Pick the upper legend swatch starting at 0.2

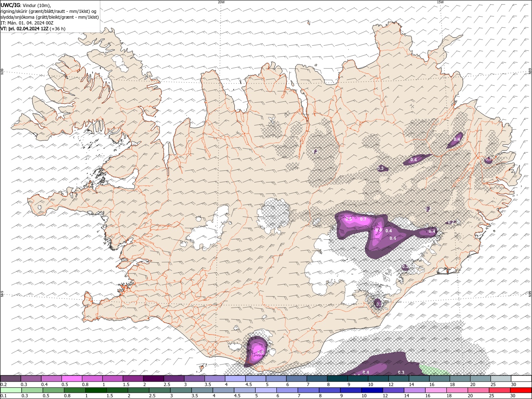[10, 379]
